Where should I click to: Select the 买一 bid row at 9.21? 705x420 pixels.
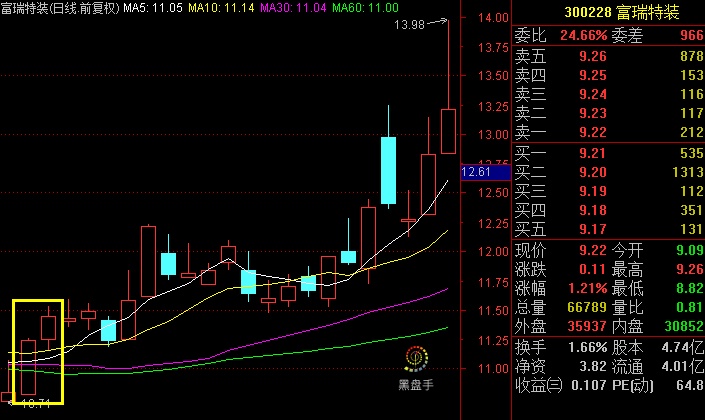coord(609,153)
